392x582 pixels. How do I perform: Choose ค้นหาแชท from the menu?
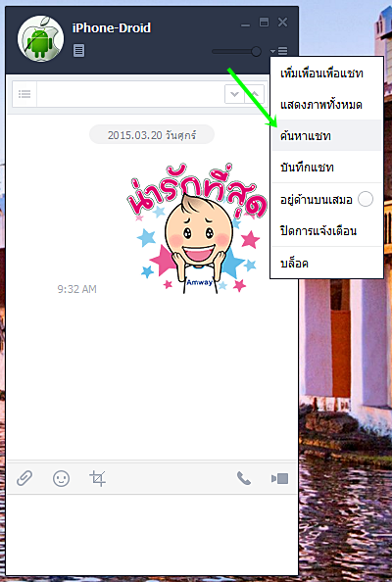(326, 135)
